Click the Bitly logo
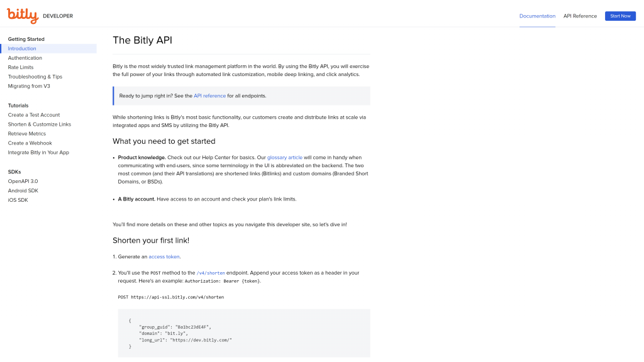 click(x=23, y=15)
